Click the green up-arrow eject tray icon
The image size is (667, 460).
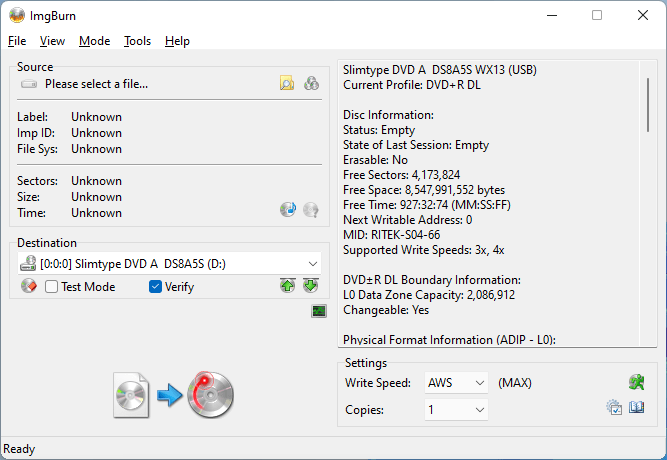point(288,287)
